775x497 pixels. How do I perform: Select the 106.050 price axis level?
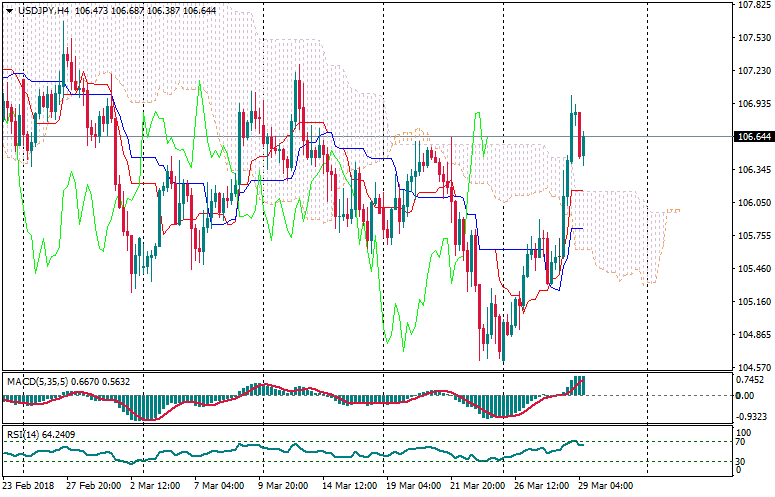click(751, 203)
